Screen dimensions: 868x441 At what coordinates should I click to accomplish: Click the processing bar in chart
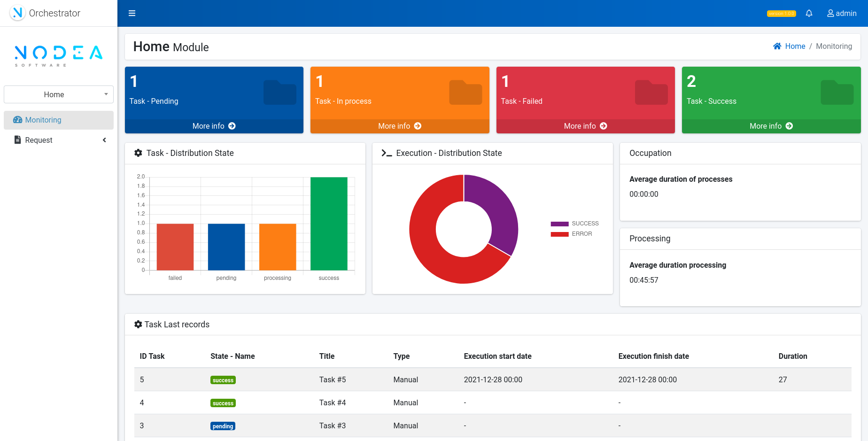(278, 247)
